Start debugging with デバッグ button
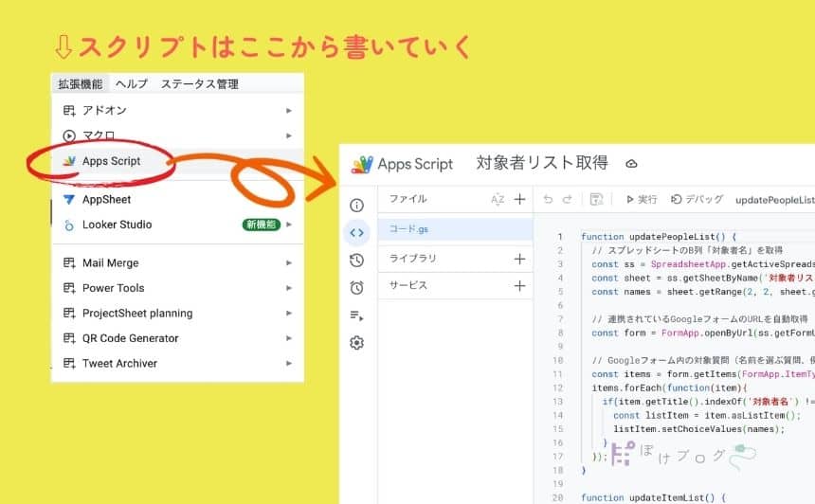Image resolution: width=815 pixels, height=504 pixels. coord(697,200)
